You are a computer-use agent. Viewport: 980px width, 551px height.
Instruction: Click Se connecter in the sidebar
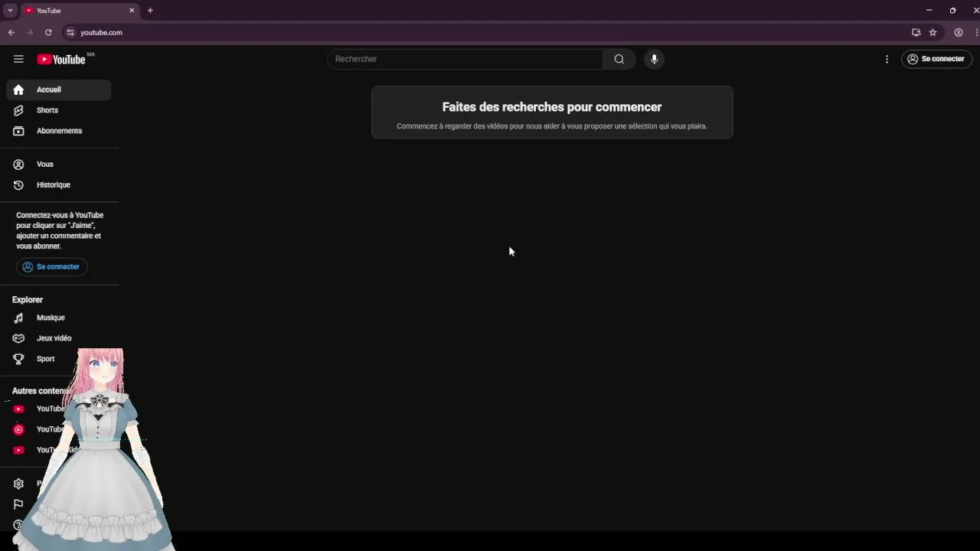(x=51, y=266)
